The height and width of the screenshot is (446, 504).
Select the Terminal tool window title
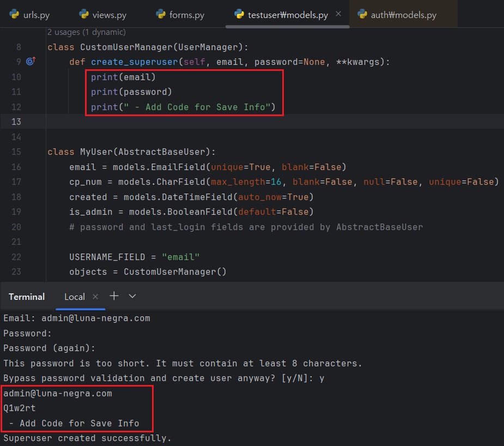coord(27,297)
